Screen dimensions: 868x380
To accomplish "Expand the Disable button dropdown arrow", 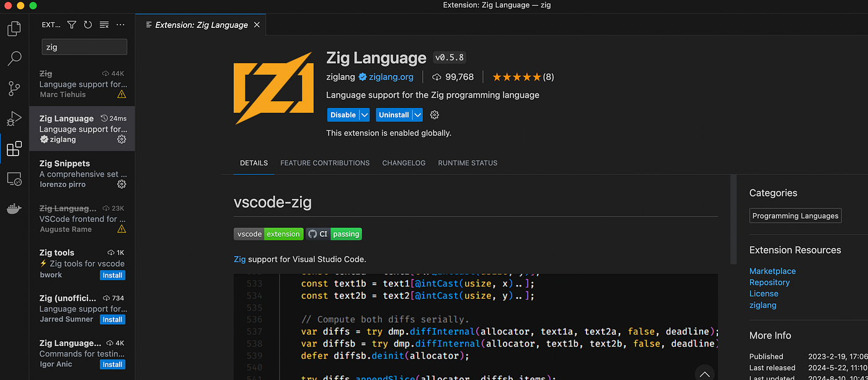I will coord(365,115).
